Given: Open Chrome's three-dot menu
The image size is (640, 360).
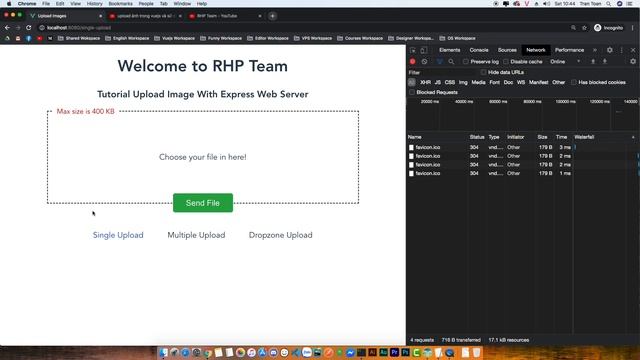Looking at the screenshot, I should point(633,28).
